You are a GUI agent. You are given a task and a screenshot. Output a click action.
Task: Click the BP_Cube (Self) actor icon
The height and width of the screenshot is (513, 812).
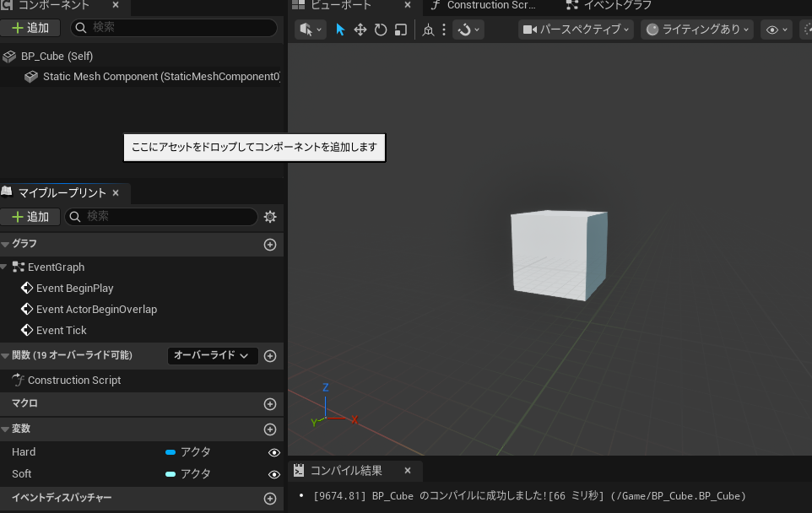pos(9,57)
